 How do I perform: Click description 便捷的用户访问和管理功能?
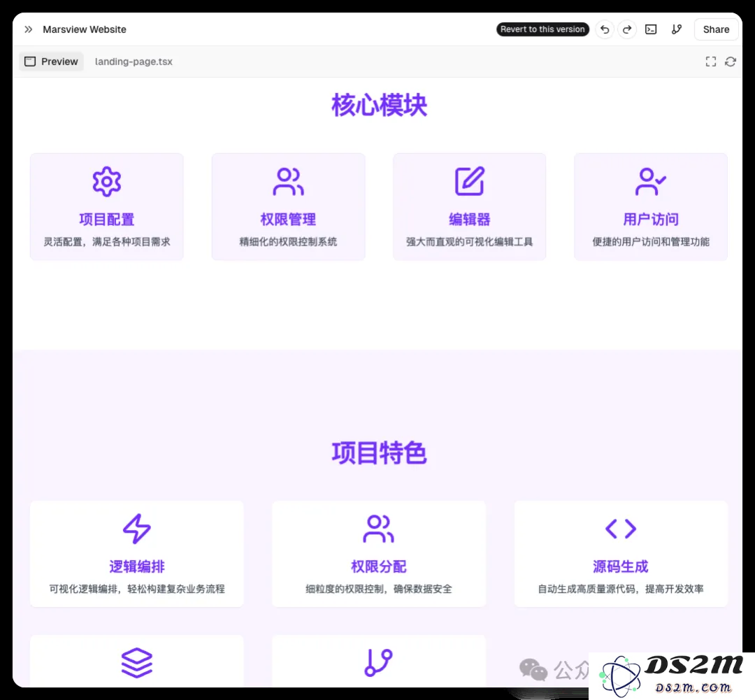click(651, 242)
